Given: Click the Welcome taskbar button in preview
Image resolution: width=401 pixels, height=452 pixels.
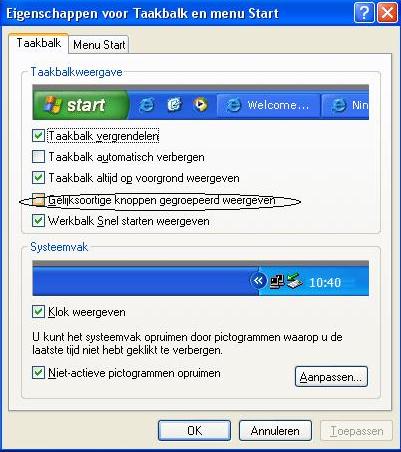Looking at the screenshot, I should pyautogui.click(x=268, y=105).
